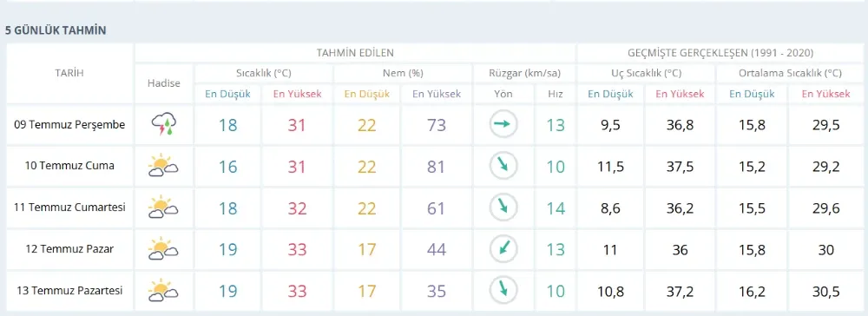Click the partly cloudy icon for 11 Temmuz Cumartesi
The image size is (868, 316).
tap(163, 207)
